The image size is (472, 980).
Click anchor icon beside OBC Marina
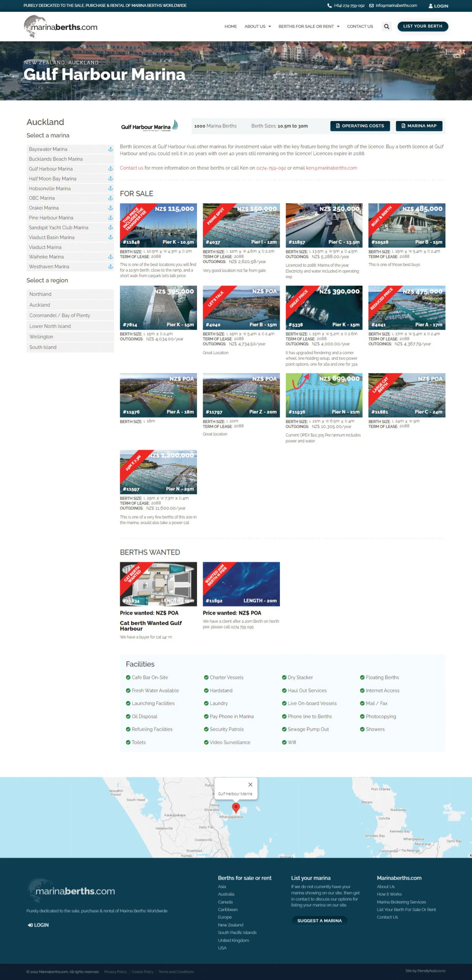[x=111, y=198]
